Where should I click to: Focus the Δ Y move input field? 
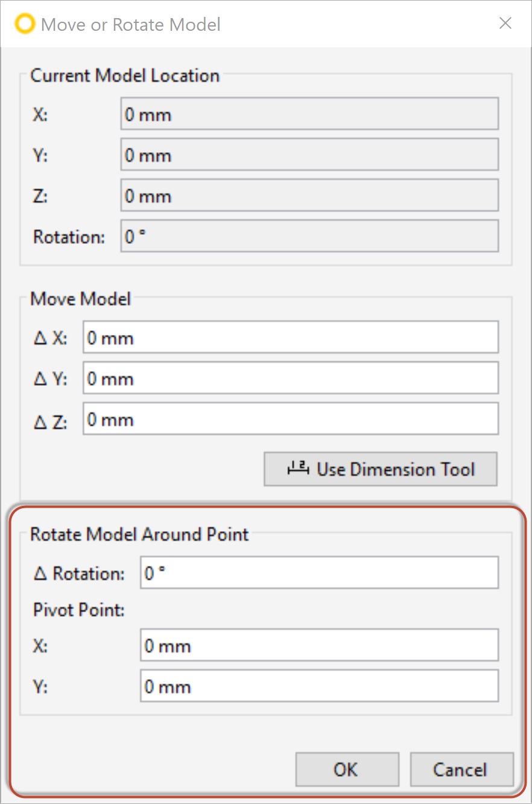[x=291, y=378]
